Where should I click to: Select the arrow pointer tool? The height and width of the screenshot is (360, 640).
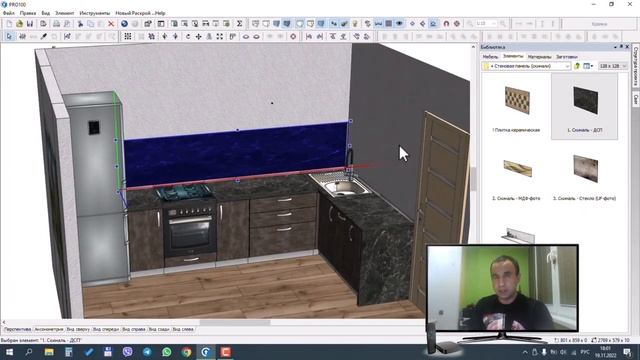(x=9, y=37)
